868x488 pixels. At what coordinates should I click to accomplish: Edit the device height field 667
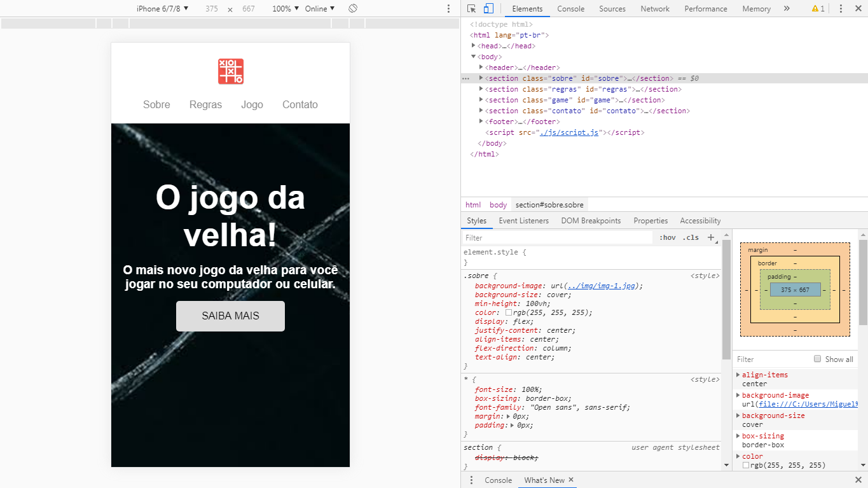coord(249,9)
